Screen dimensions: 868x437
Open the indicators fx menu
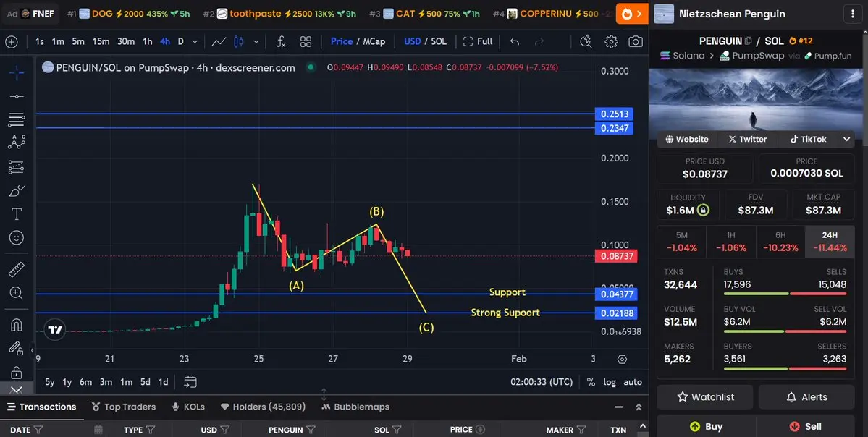(281, 41)
